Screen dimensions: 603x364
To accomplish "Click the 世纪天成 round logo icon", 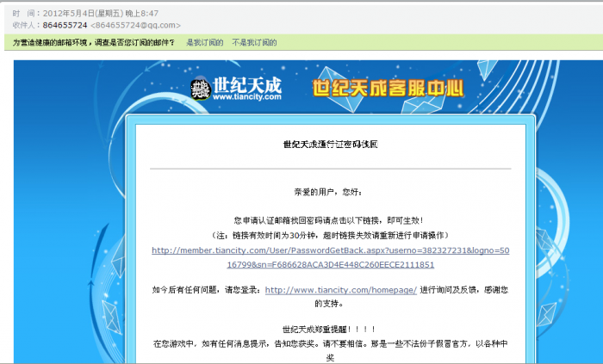I will click(x=201, y=89).
